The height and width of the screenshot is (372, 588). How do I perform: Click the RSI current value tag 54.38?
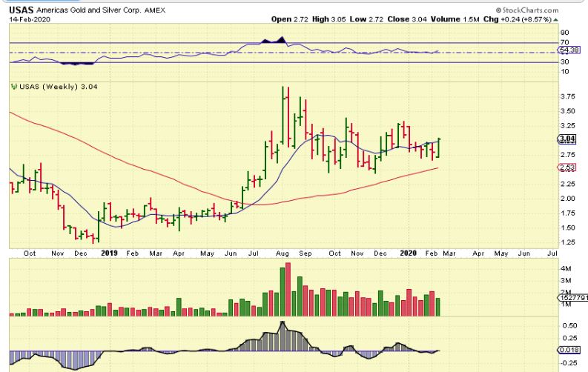tap(569, 50)
